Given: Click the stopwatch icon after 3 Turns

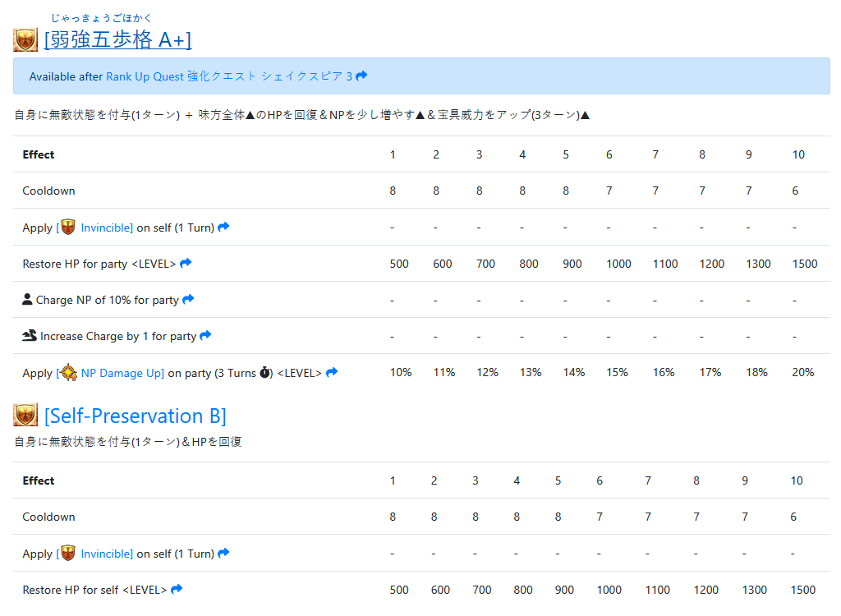Looking at the screenshot, I should click(265, 372).
